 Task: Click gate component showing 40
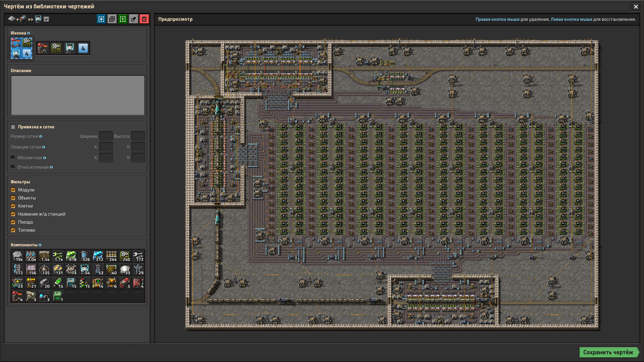tap(111, 269)
